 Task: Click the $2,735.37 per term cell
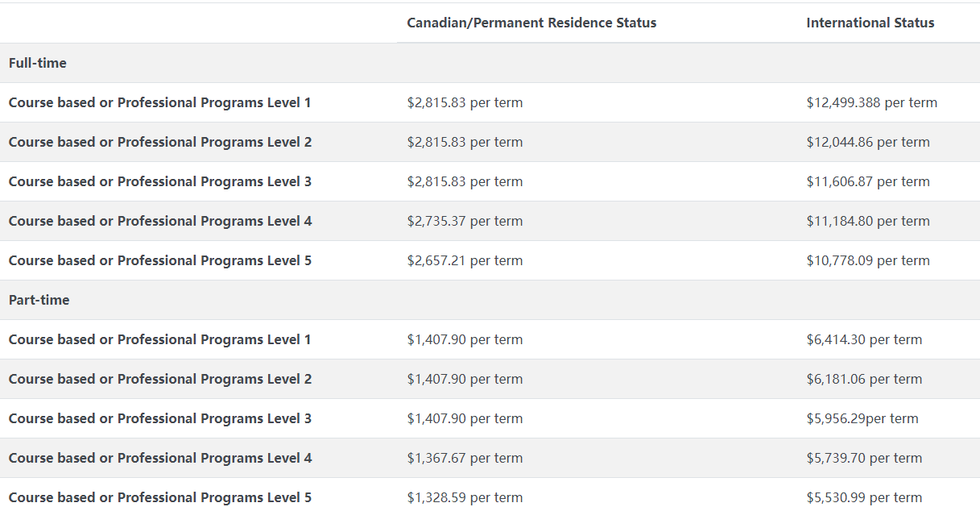465,221
